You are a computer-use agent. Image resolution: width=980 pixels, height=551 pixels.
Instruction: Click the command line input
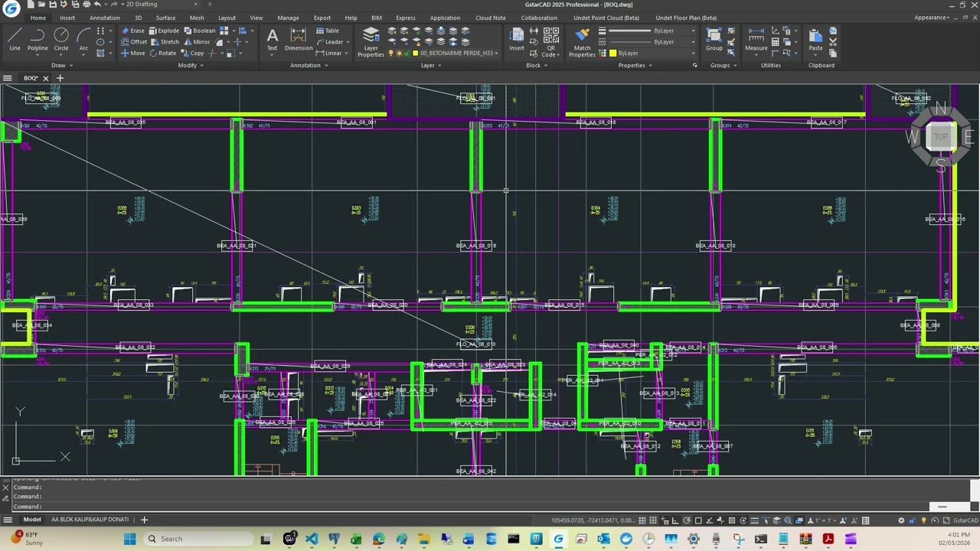(490, 506)
